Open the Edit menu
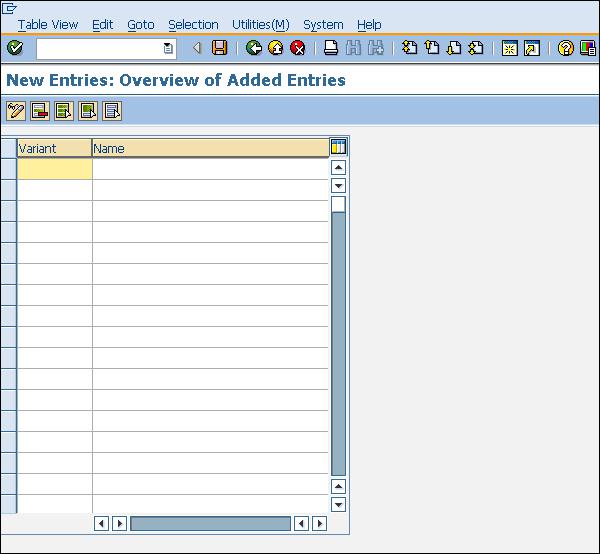The image size is (600, 554). click(102, 25)
